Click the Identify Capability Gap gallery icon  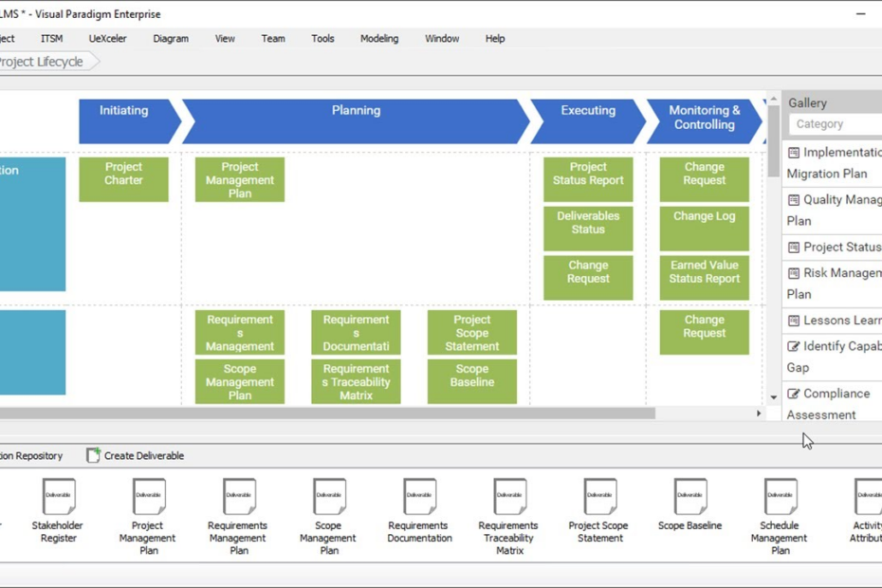click(794, 346)
